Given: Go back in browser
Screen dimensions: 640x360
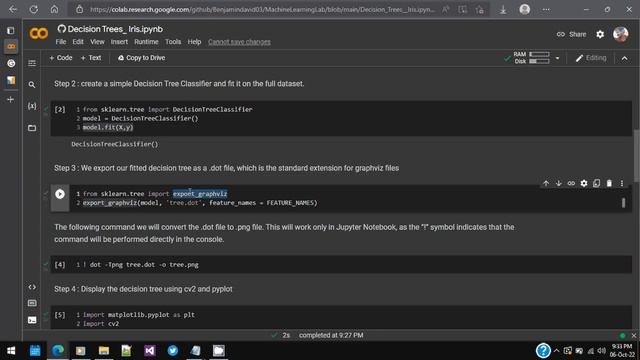Looking at the screenshot, I should click(13, 9).
